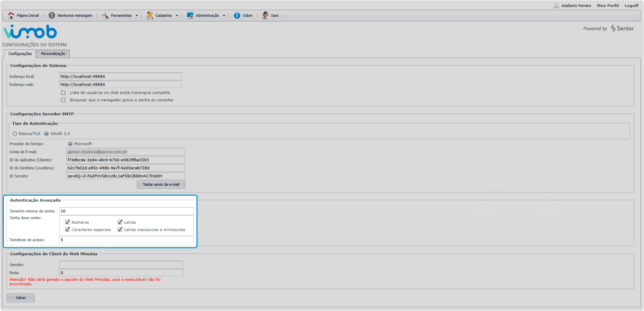
Task: Toggle Caracteres especiais requirement
Action: click(68, 230)
